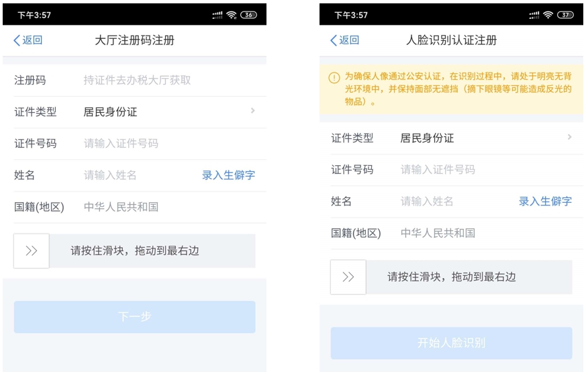This screenshot has width=588, height=372.
Task: Tap the battery icon in right status bar
Action: (x=565, y=15)
